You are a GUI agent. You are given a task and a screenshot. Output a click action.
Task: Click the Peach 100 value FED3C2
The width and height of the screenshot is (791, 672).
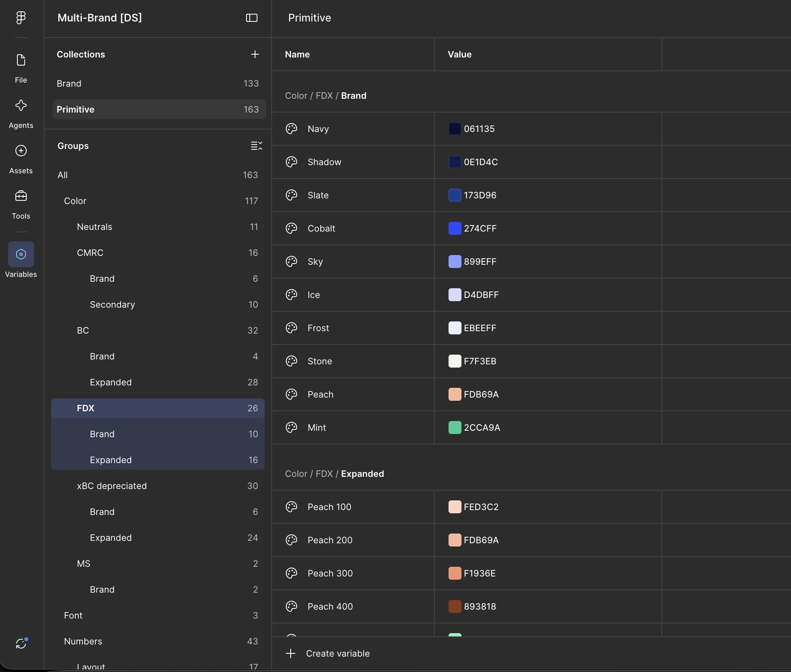481,507
